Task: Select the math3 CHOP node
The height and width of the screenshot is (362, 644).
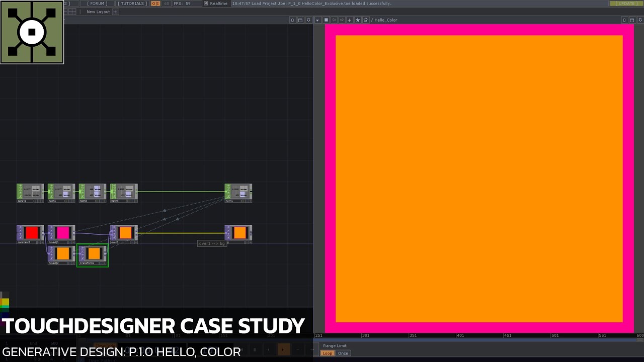Action: click(x=124, y=193)
